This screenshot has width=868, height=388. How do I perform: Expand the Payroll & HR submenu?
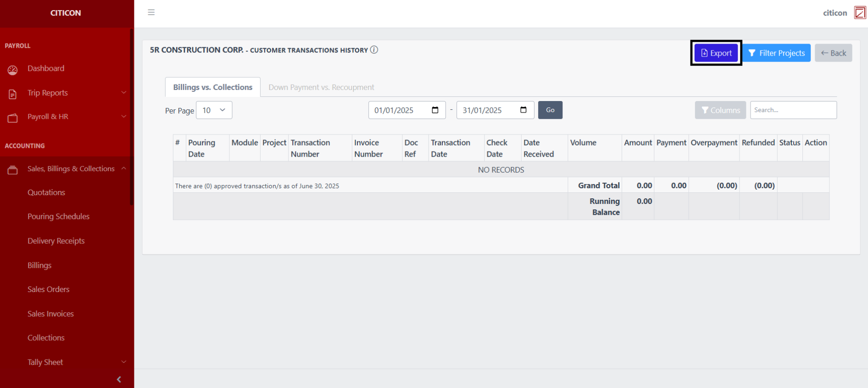click(123, 117)
